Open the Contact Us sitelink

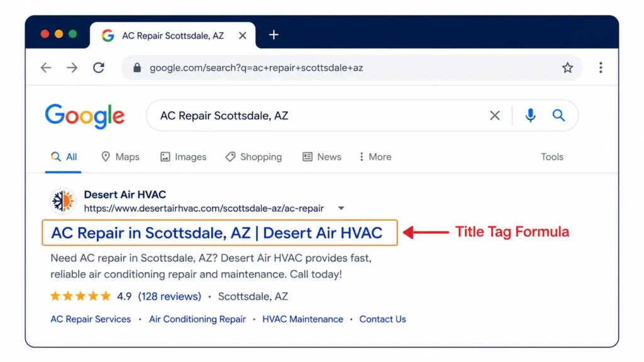click(x=382, y=319)
